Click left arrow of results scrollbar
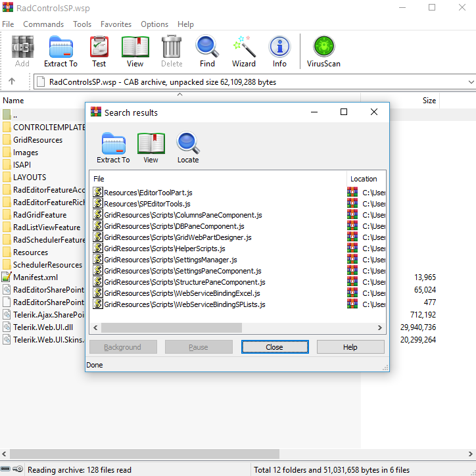476x476 pixels. 95,328
